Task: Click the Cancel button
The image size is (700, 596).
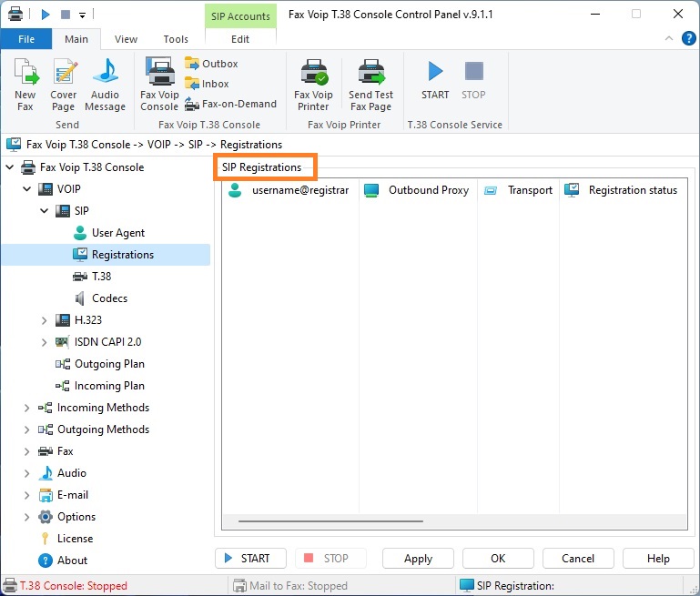Action: coord(578,559)
